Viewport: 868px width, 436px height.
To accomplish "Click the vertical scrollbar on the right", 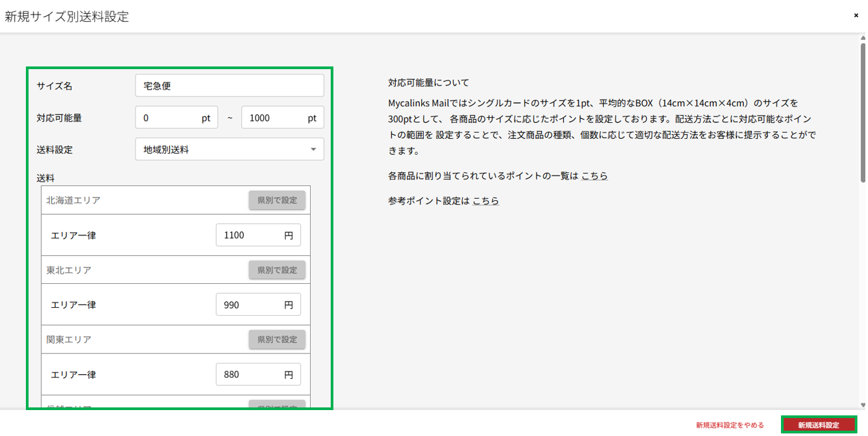I will [863, 106].
